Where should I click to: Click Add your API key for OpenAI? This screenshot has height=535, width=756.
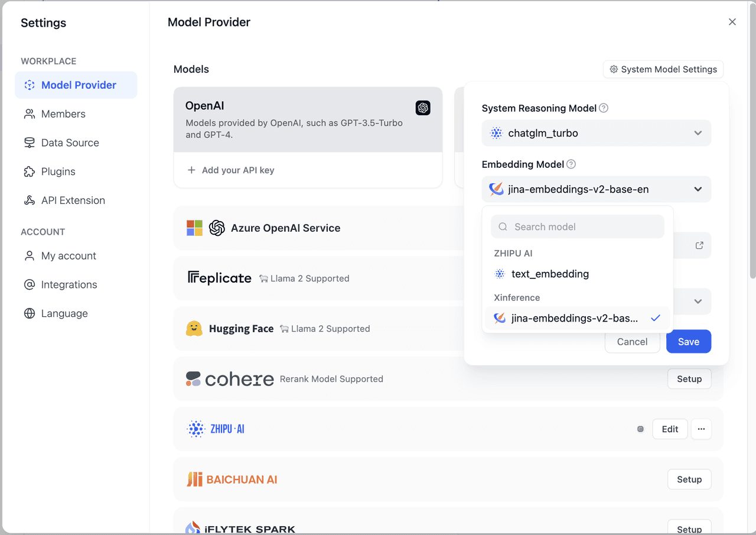[x=237, y=170]
